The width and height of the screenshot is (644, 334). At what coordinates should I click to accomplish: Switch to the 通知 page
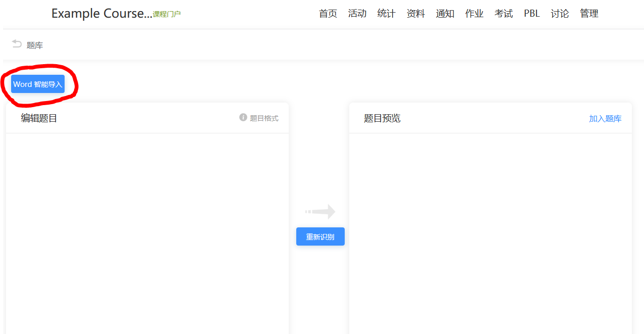[445, 14]
